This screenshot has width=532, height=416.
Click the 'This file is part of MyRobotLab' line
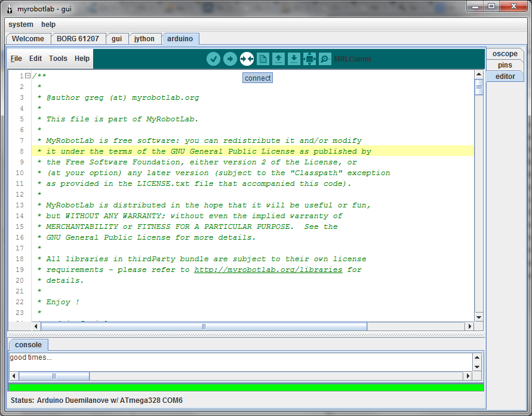(118, 119)
